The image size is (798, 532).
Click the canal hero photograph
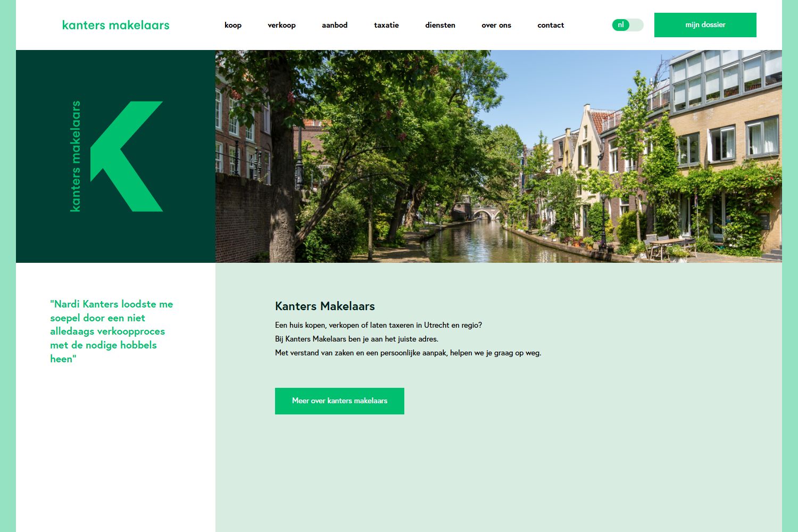click(497, 156)
